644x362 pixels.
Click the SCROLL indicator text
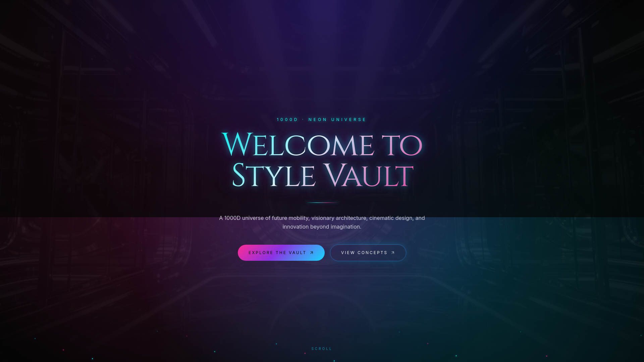coord(322,349)
